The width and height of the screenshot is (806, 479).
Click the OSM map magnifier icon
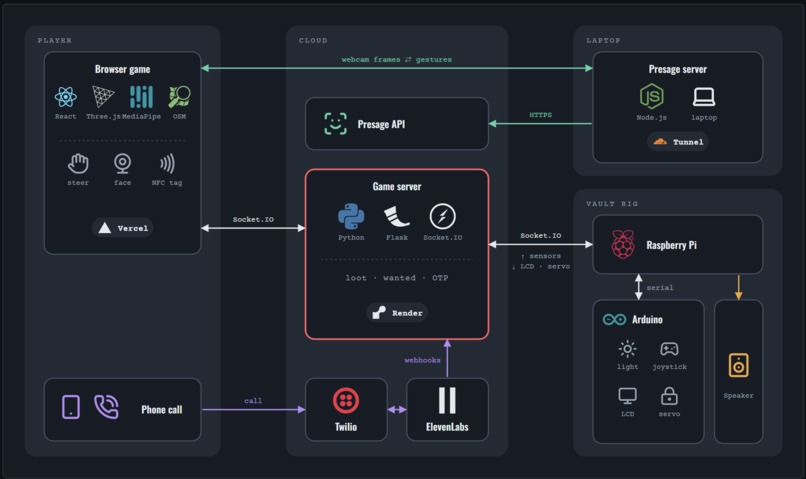[x=179, y=97]
